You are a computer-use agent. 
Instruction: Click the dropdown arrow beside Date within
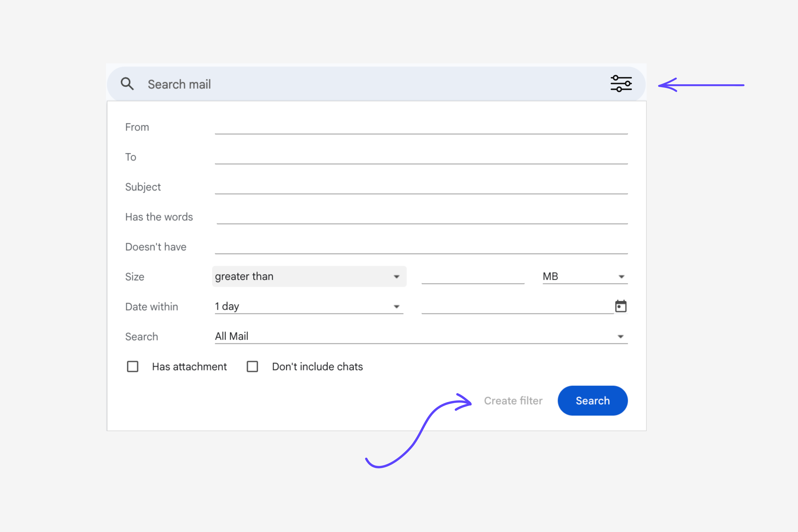coord(396,306)
